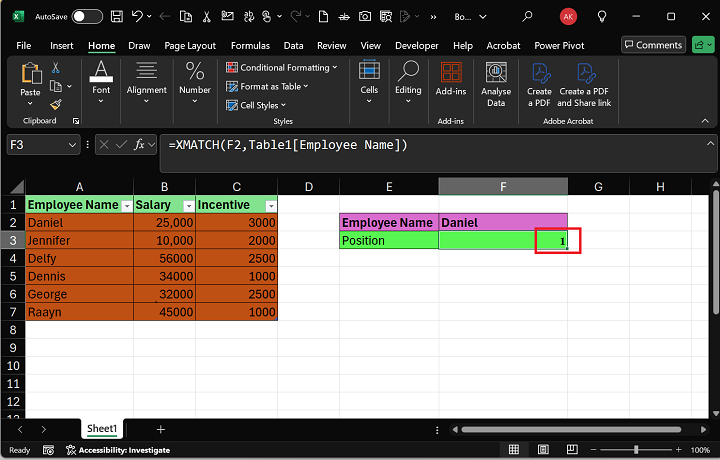The image size is (720, 460).
Task: Click the Strikethrough icon in the quick access toolbar
Action: pyautogui.click(x=343, y=17)
